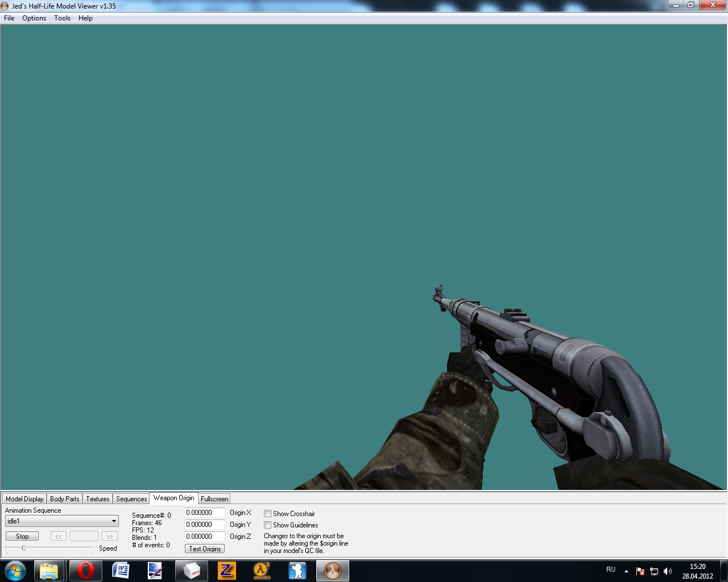
Task: Switch to the Textures tab
Action: coord(97,499)
